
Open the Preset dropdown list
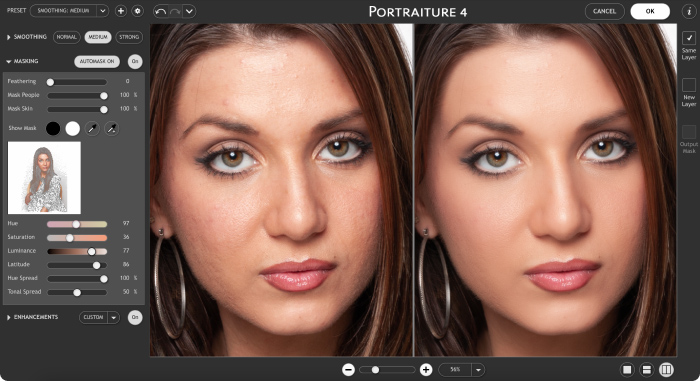103,11
